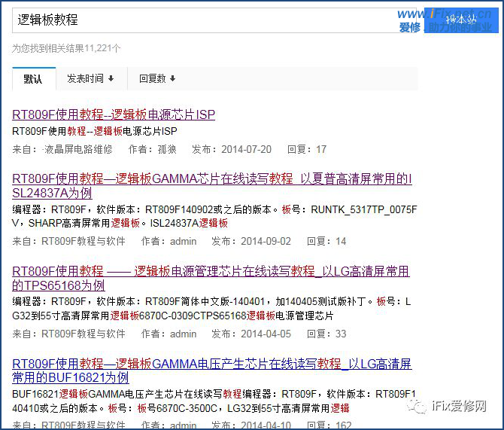Click publish date 2014-09-02

266,241
